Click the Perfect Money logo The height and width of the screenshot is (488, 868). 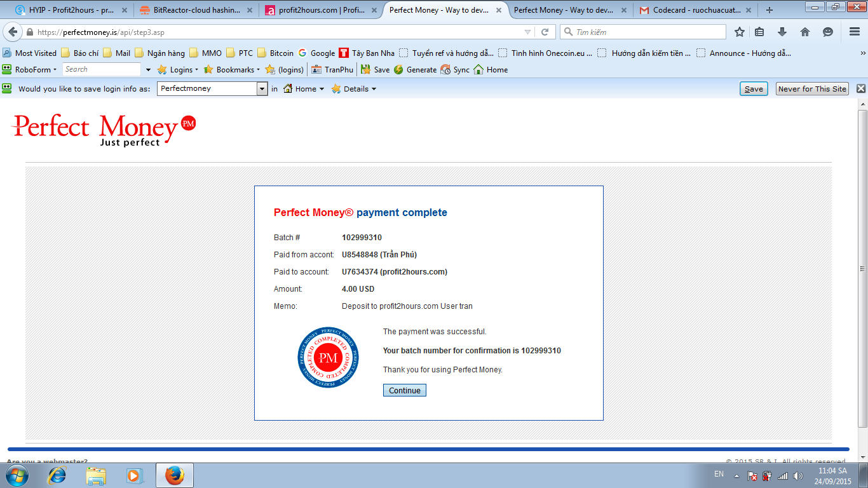click(x=104, y=130)
